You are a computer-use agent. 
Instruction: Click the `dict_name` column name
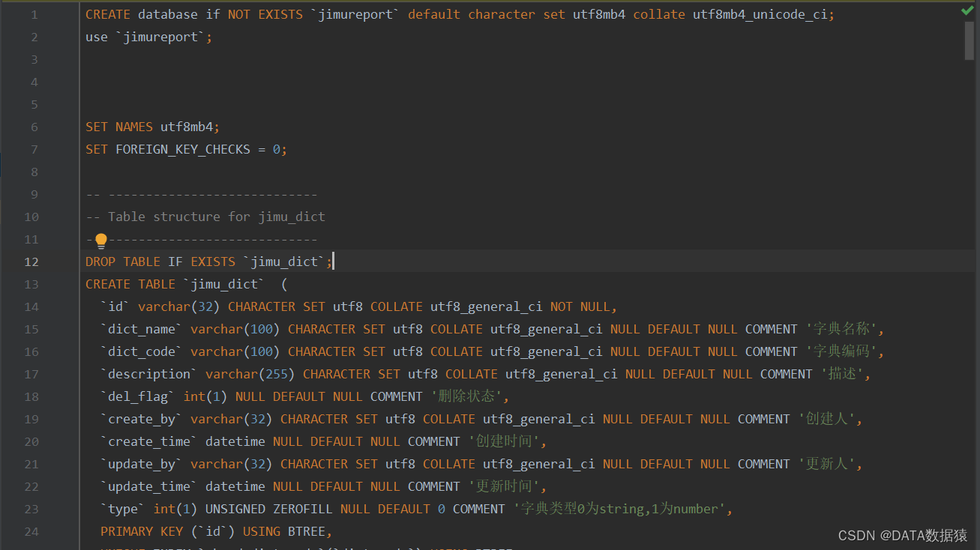142,329
